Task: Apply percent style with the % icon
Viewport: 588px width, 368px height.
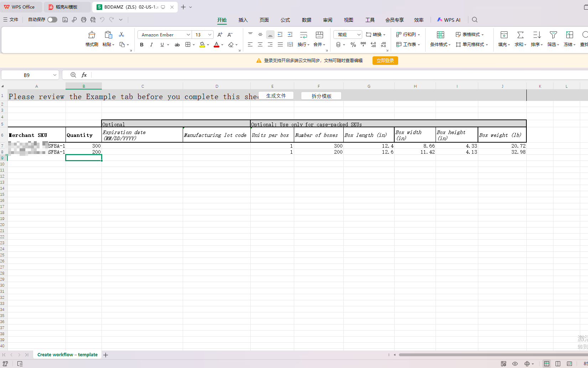Action: click(353, 45)
